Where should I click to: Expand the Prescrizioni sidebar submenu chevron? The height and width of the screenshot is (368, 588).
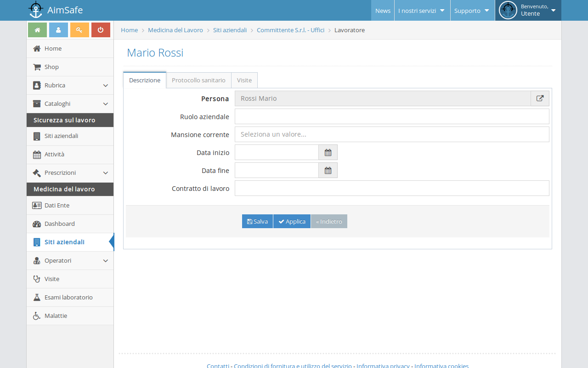[x=106, y=173]
